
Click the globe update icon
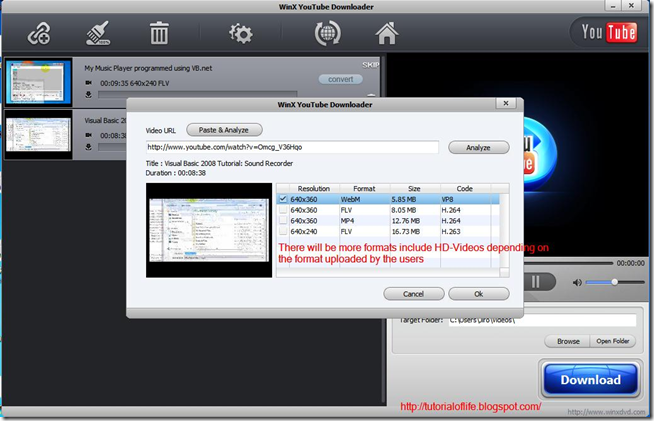coord(327,33)
